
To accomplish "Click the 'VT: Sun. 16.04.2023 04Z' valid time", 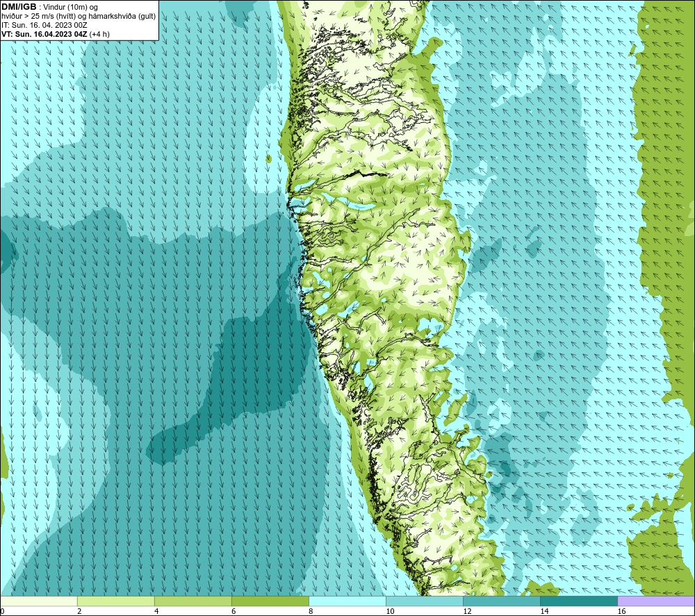I will coord(44,34).
